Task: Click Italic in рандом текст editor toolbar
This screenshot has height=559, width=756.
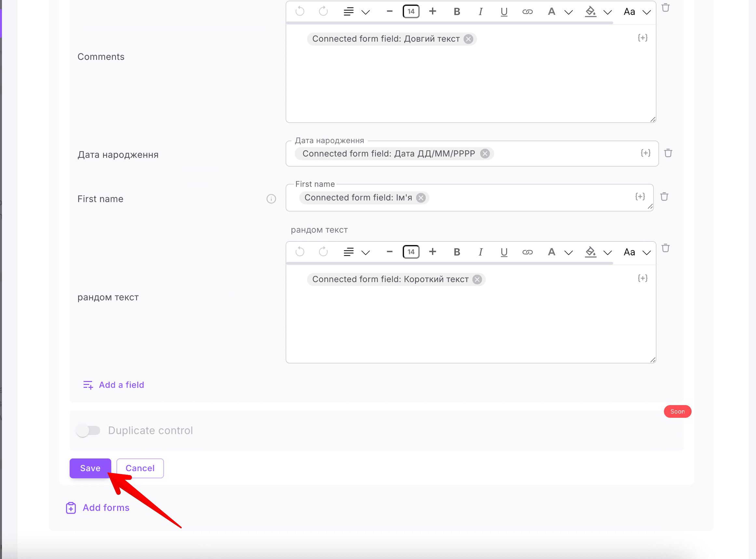Action: pos(480,252)
